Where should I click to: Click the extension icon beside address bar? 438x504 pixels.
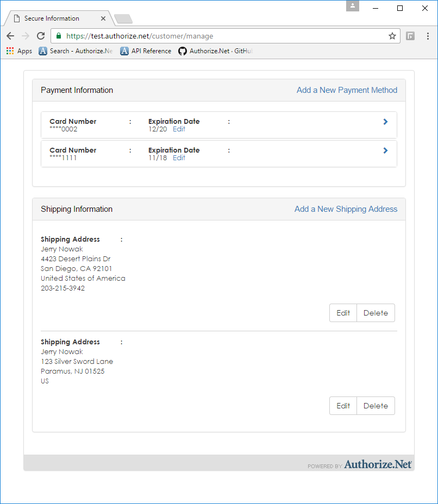click(x=411, y=36)
